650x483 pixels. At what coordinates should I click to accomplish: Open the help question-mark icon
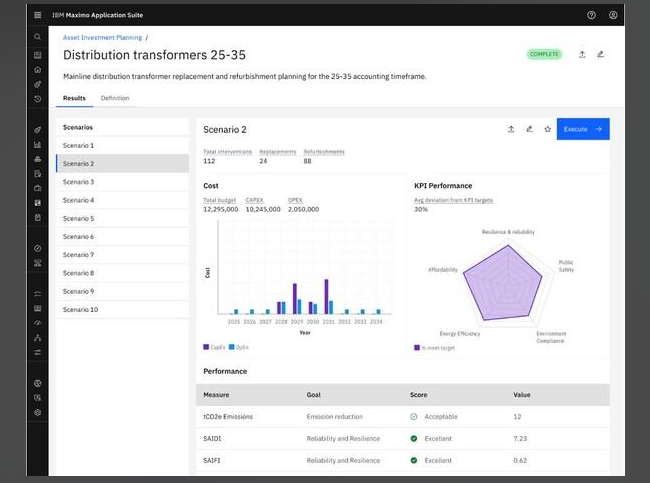click(x=591, y=15)
